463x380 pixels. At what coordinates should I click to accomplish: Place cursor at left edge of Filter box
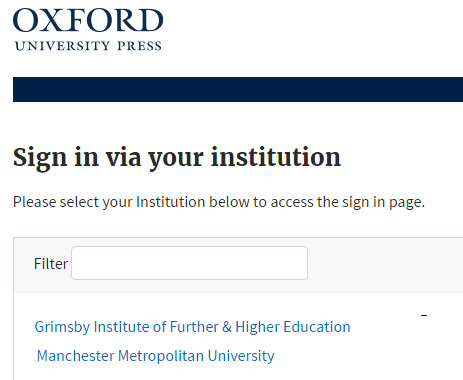coord(75,263)
